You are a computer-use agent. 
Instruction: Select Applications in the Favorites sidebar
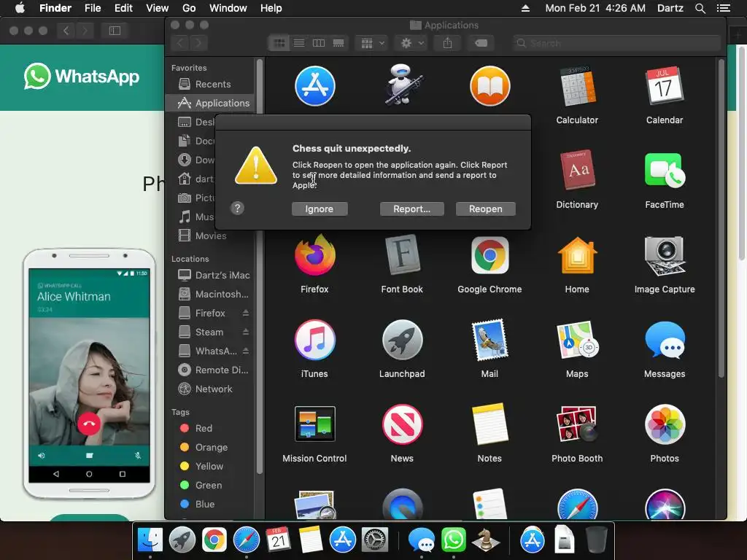coord(210,104)
